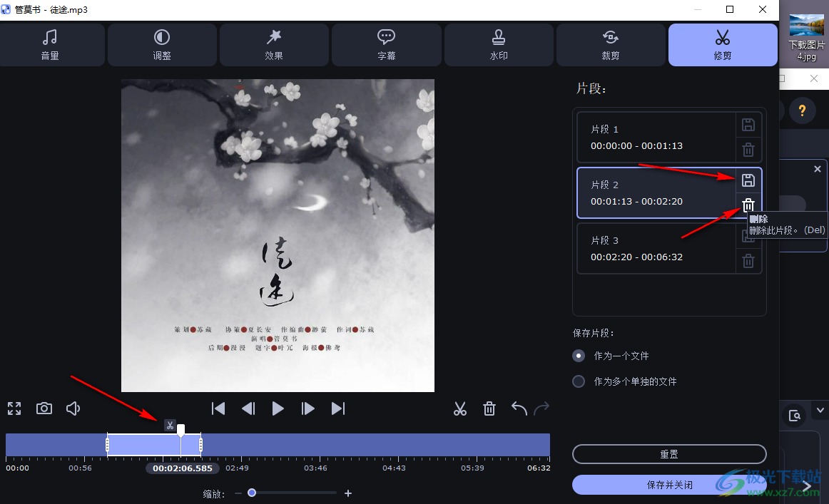Click the current time field 00:02:06.585
The width and height of the screenshot is (829, 504).
tap(183, 468)
